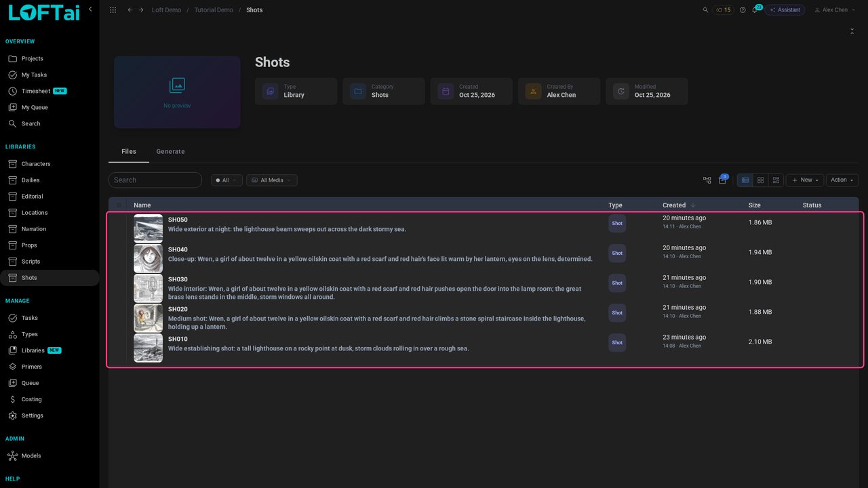Viewport: 868px width, 488px height.
Task: Open the apps grid menu icon
Action: [113, 10]
